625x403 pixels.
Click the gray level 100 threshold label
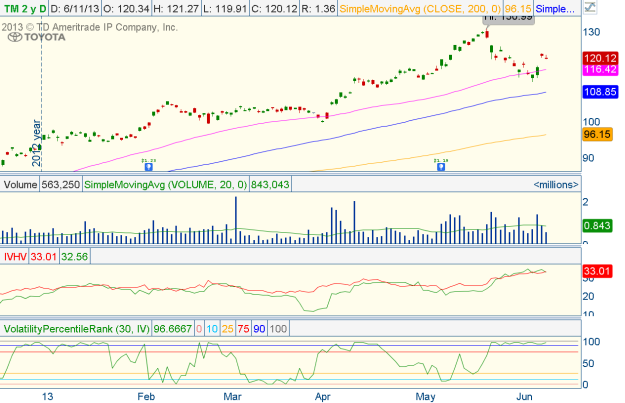(278, 329)
